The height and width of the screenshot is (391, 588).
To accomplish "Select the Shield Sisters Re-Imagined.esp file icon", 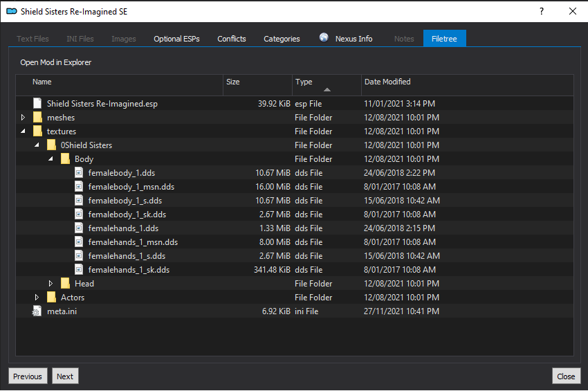I will [37, 104].
